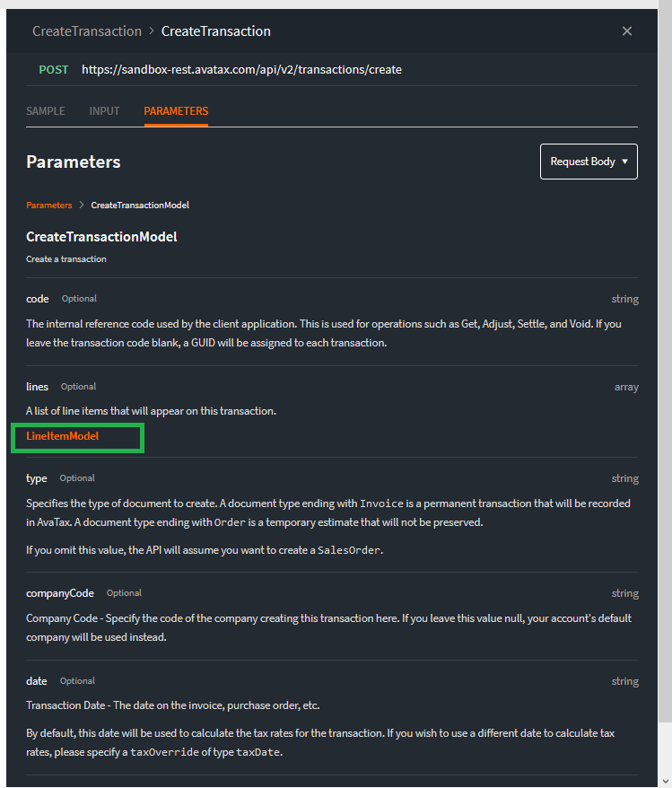
Task: Select the "date" parameter name
Action: pos(37,681)
